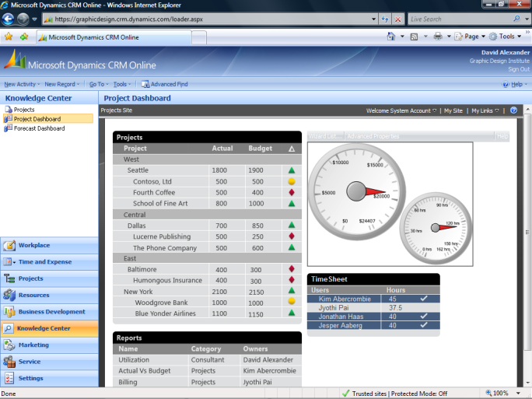The height and width of the screenshot is (399, 532).
Task: Click the red diamond indicator for Fourth Coffee
Action: (292, 192)
